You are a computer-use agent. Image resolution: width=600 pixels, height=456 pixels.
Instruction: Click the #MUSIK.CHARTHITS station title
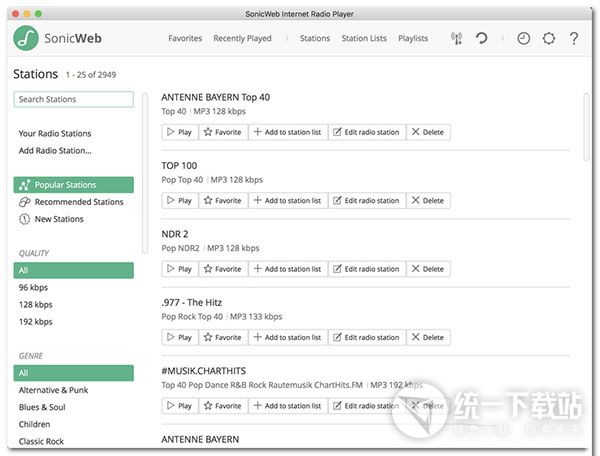pyautogui.click(x=204, y=371)
